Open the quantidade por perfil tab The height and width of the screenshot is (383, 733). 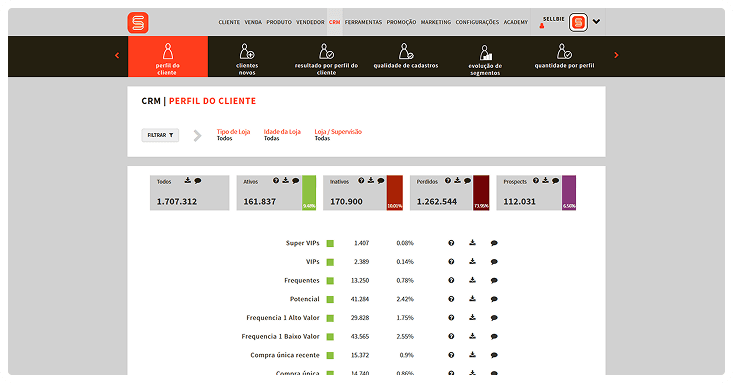564,56
